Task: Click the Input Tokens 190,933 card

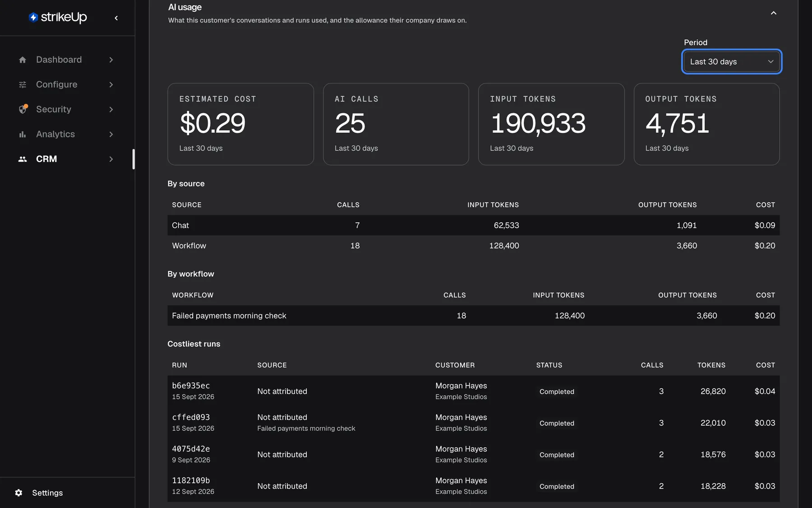Action: click(x=551, y=124)
